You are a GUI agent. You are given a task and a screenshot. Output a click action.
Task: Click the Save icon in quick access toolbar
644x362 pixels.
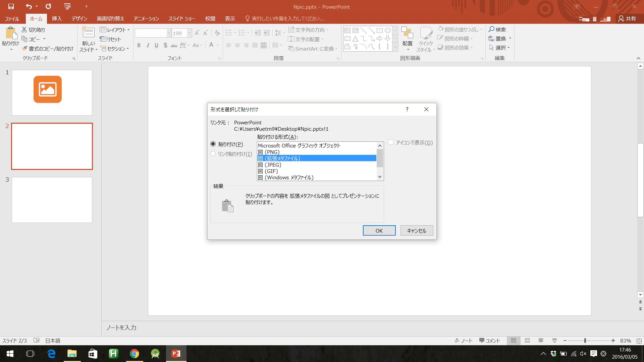click(11, 6)
